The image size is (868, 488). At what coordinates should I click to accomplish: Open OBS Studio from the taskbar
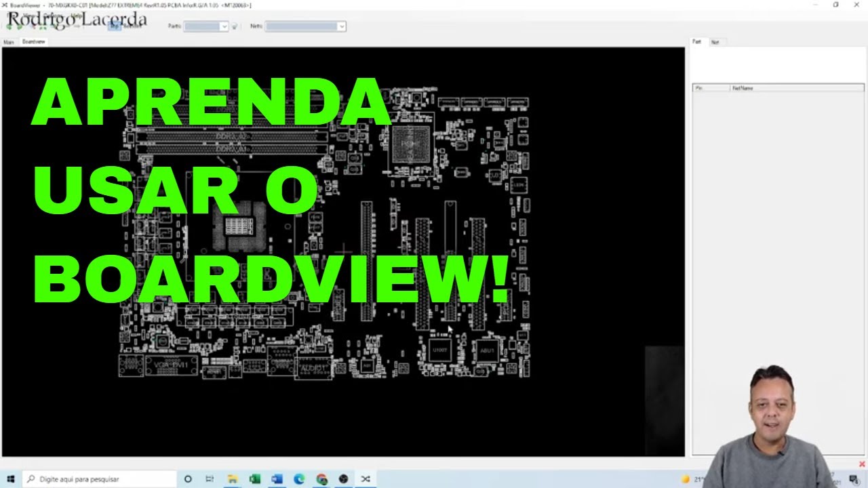[x=343, y=479]
